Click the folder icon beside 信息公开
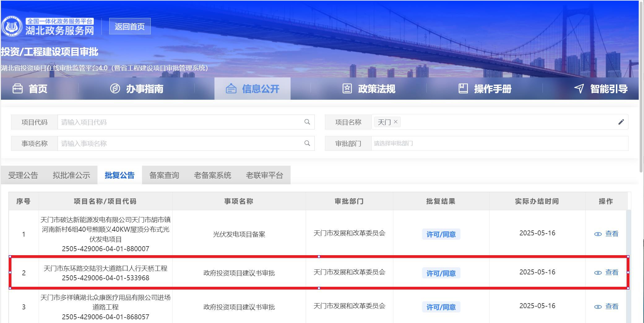Viewport: 644px width, 323px height. coord(231,89)
